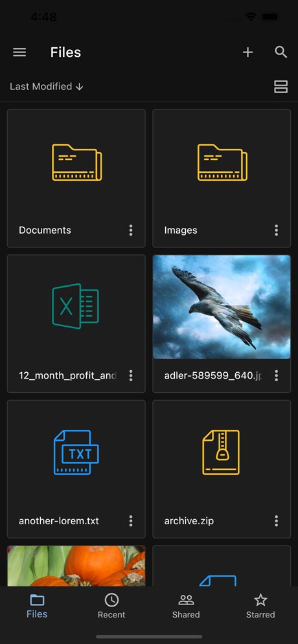Go to the Starred tab
This screenshot has width=298, height=644.
[x=260, y=606]
